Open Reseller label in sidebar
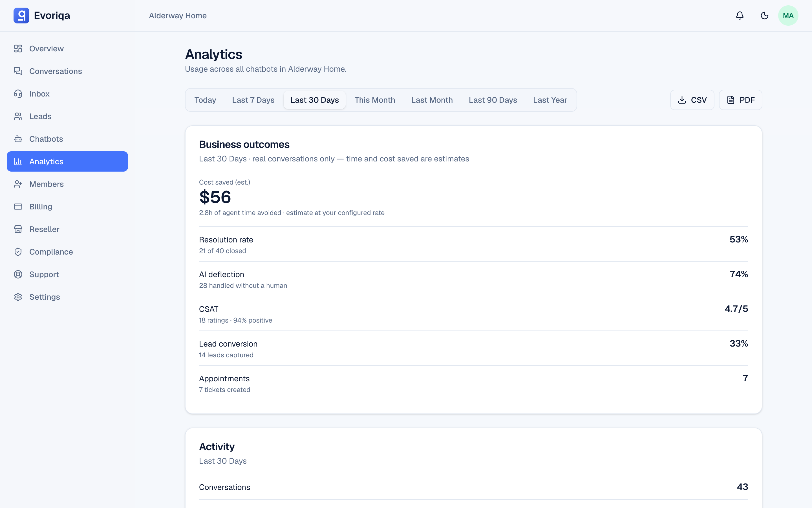 click(x=44, y=229)
